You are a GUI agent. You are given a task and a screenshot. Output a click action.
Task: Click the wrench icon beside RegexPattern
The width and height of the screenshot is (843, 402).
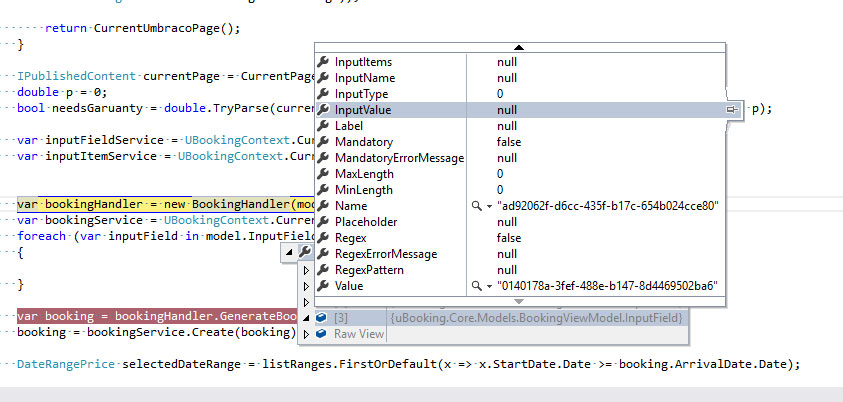(323, 270)
